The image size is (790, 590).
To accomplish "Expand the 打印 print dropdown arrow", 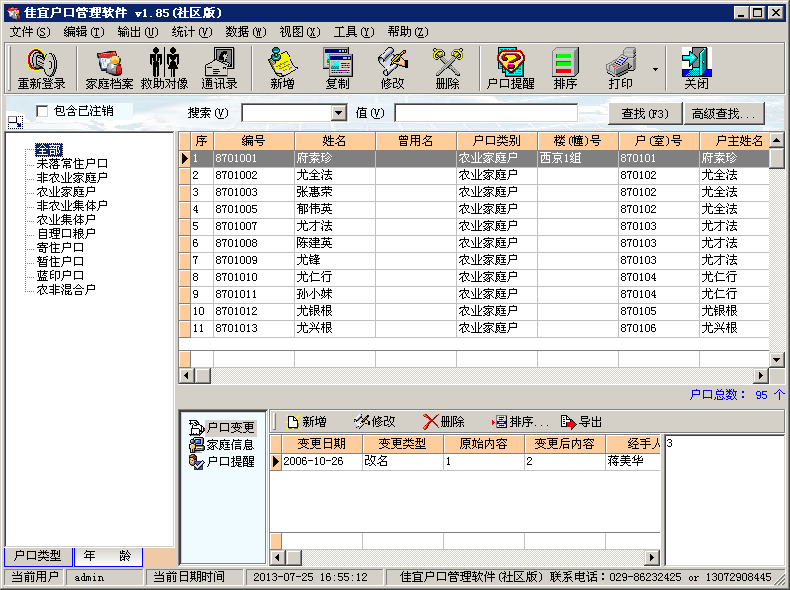I will (655, 70).
